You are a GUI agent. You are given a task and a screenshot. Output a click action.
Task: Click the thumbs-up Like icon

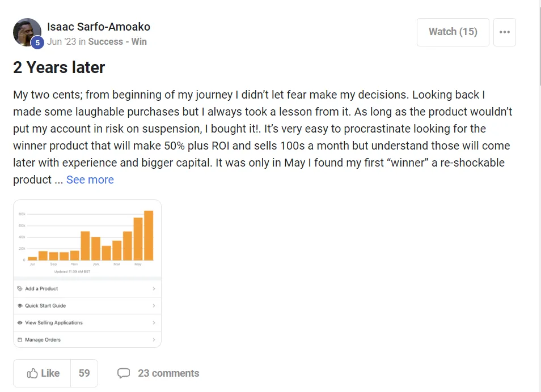(32, 373)
